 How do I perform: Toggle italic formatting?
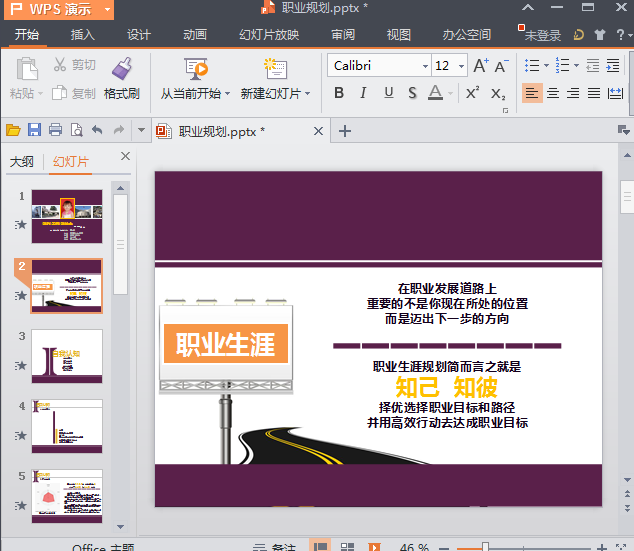pos(362,93)
